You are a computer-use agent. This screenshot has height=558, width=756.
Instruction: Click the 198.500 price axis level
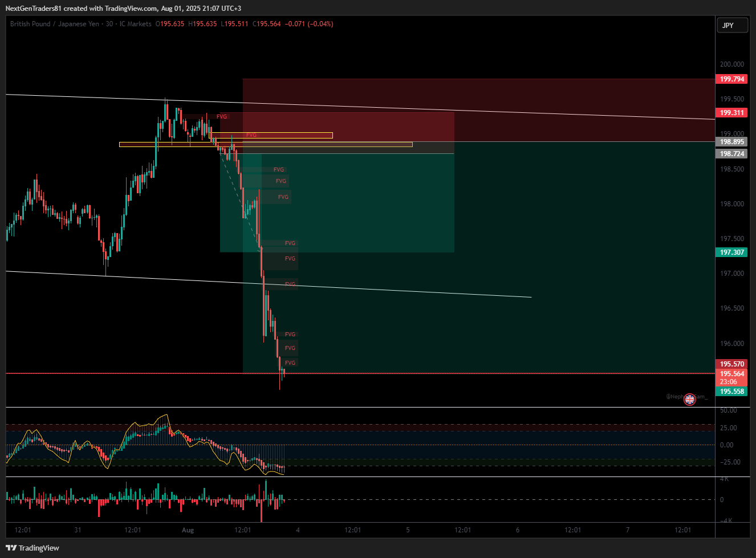(732, 169)
